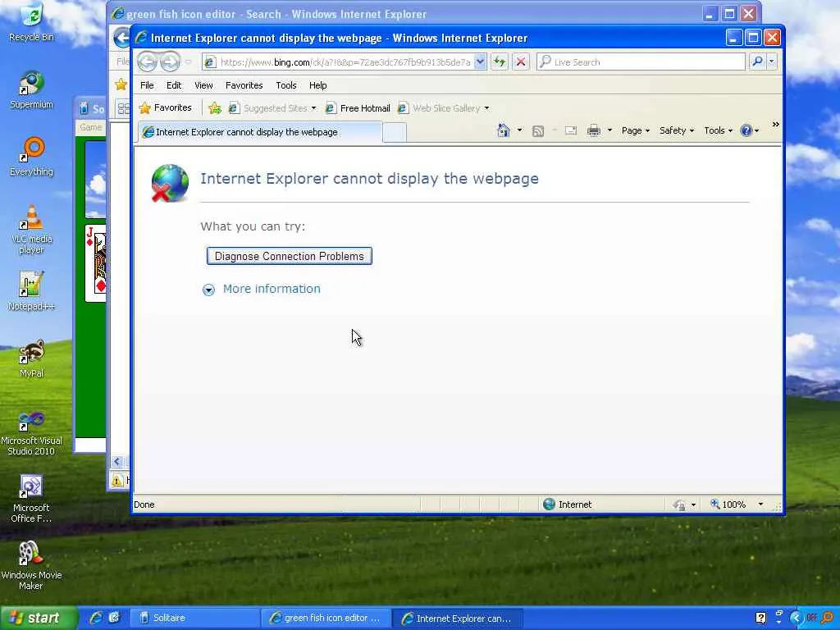
Task: Expand hidden command bar items chevron
Action: click(x=775, y=125)
